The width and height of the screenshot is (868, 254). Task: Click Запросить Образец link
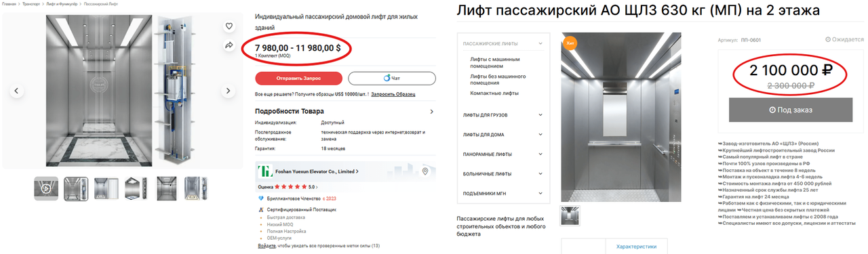[393, 94]
